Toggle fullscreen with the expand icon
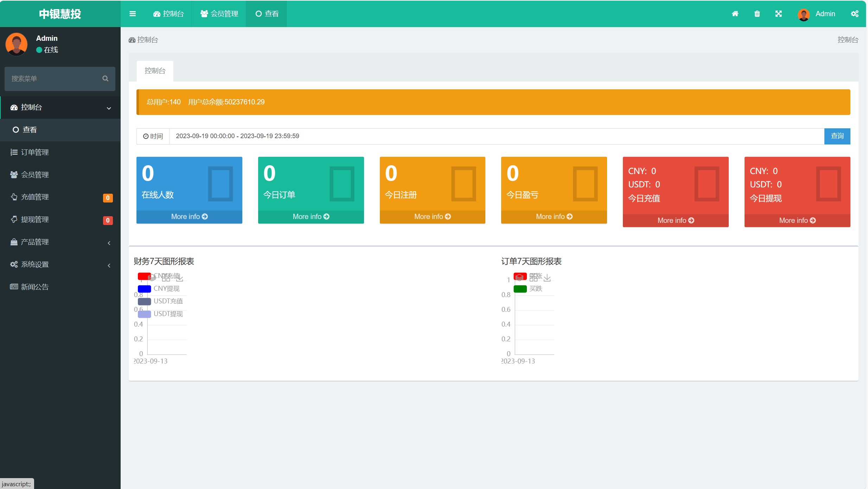The image size is (868, 489). coord(779,14)
